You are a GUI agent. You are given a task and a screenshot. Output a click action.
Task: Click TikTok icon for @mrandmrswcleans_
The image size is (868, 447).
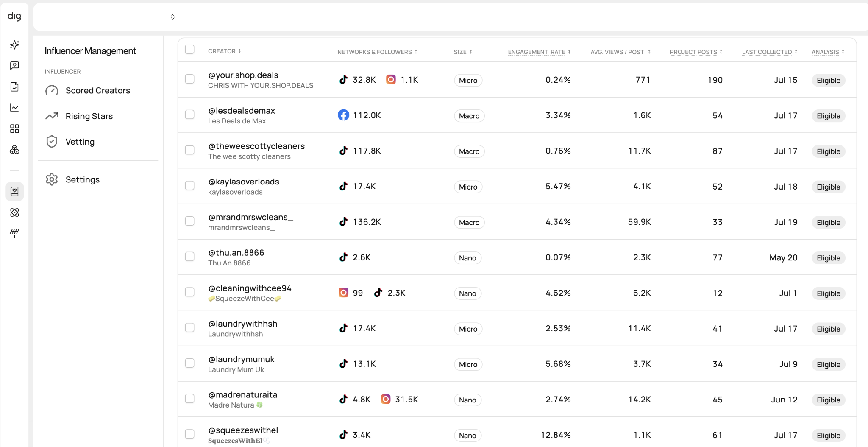(343, 221)
